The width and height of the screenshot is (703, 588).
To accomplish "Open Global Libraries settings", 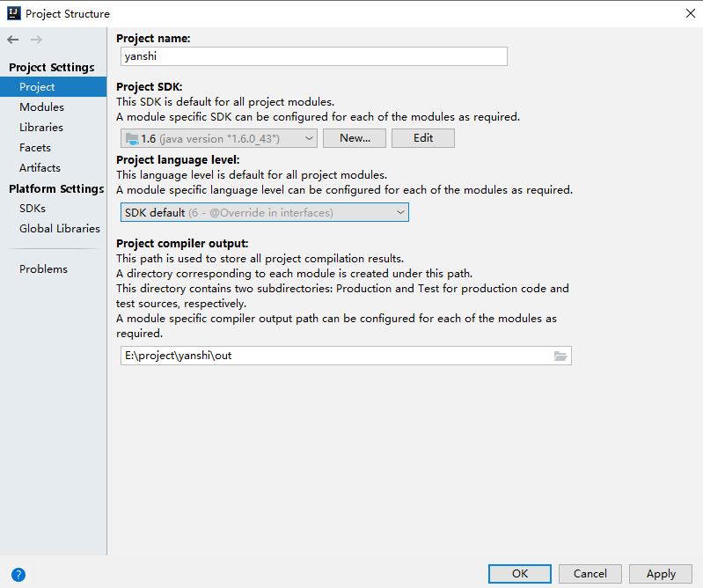I will (60, 229).
